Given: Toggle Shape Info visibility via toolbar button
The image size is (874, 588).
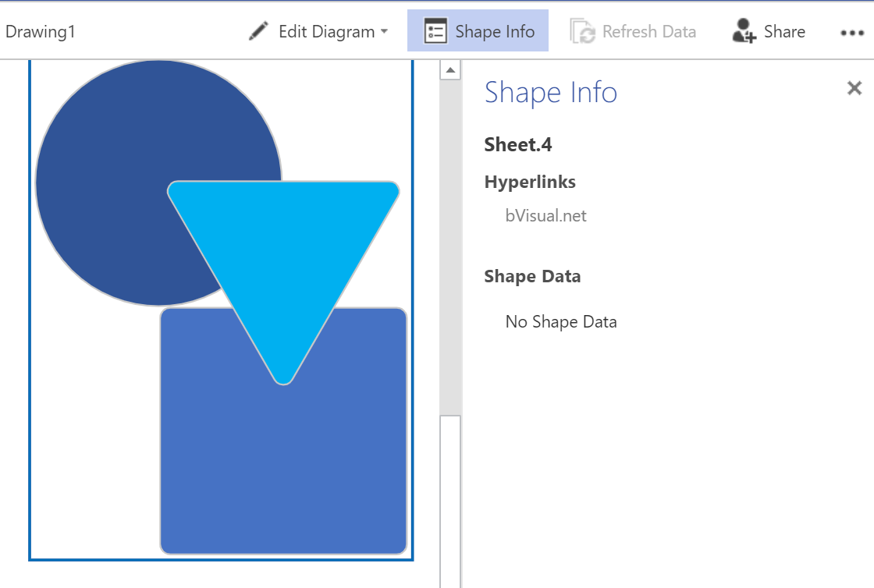Looking at the screenshot, I should (x=478, y=31).
